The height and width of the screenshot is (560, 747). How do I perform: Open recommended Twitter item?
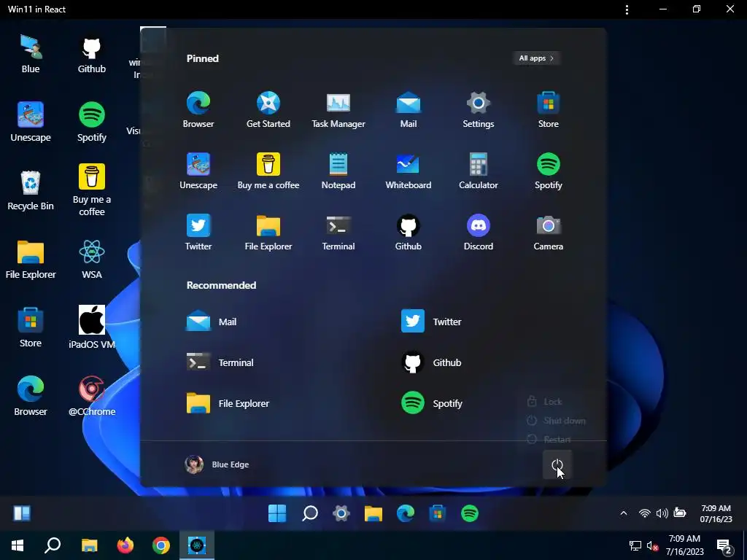[x=431, y=322]
